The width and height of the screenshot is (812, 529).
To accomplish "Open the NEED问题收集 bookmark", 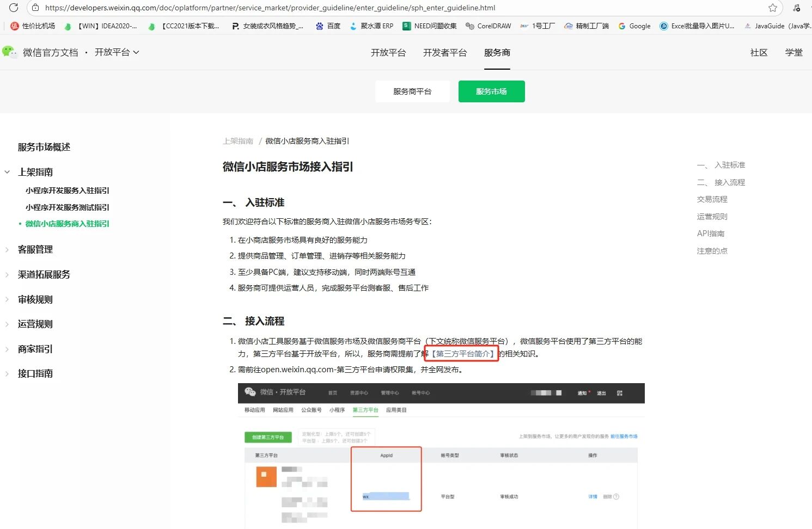I will (x=430, y=26).
